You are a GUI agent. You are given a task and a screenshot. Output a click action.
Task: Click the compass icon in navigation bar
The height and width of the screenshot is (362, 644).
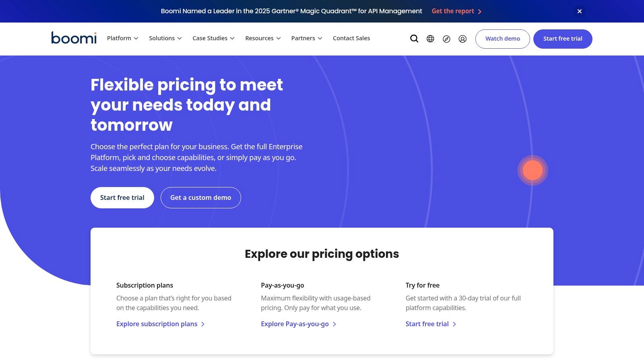[446, 39]
